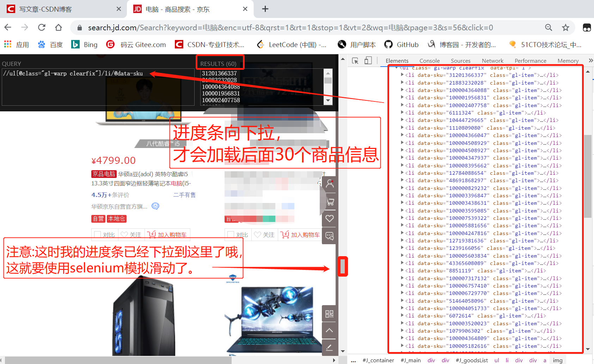Open the favorites heart sidebar icon
The width and height of the screenshot is (594, 364).
330,218
